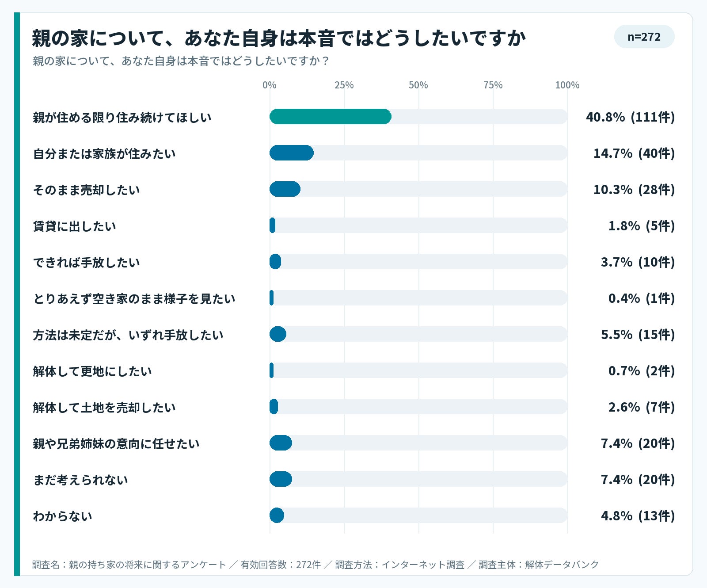Click the 14.7% (40件) value text
Image resolution: width=707 pixels, height=588 pixels.
point(634,153)
